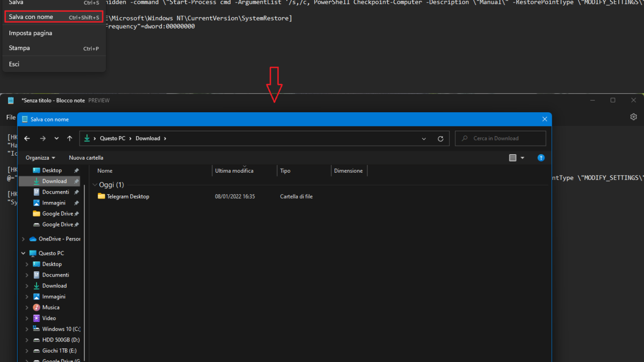Click the Nuova cartella button
Screen dimensions: 644x362
point(86,158)
